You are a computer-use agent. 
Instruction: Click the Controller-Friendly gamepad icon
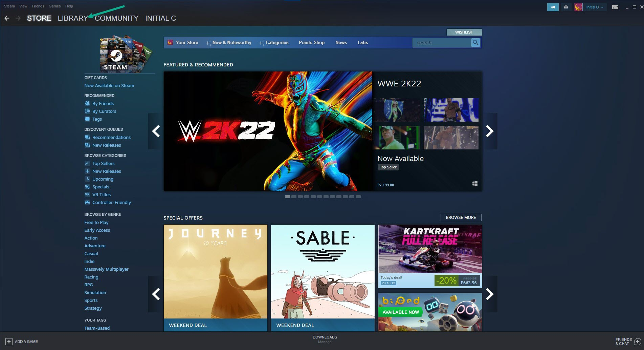pyautogui.click(x=87, y=202)
